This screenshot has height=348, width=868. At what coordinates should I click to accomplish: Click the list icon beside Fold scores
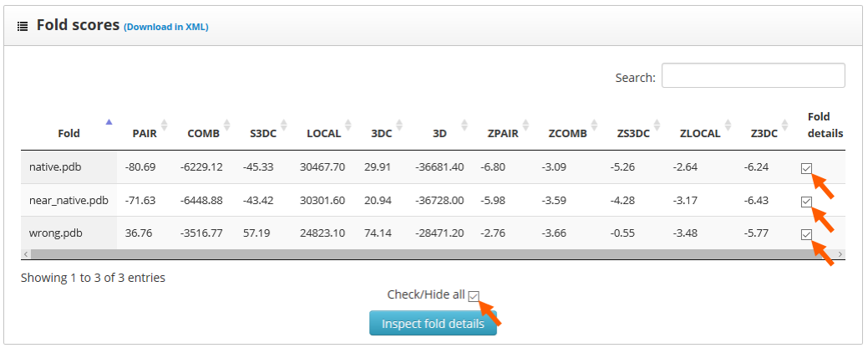point(23,26)
